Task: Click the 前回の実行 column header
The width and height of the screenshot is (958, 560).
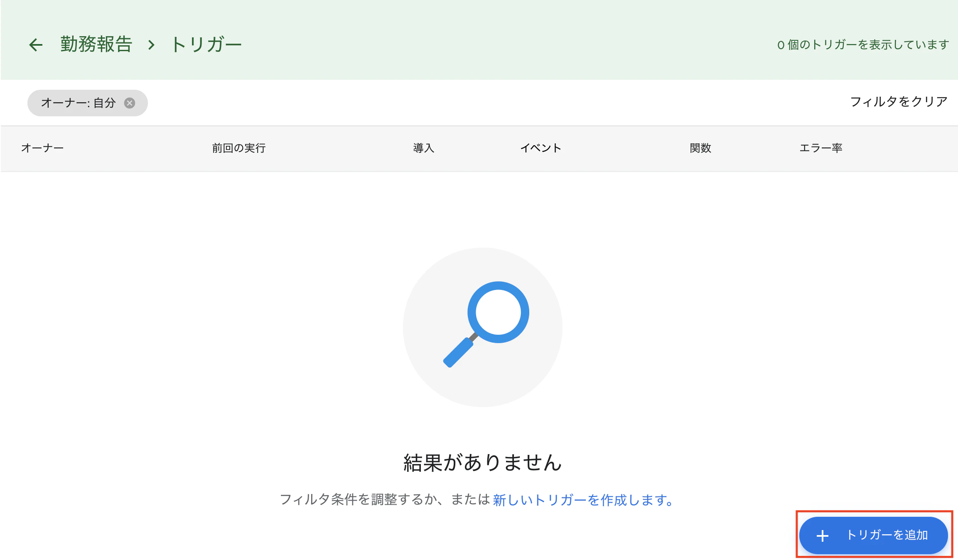Action: pos(239,148)
